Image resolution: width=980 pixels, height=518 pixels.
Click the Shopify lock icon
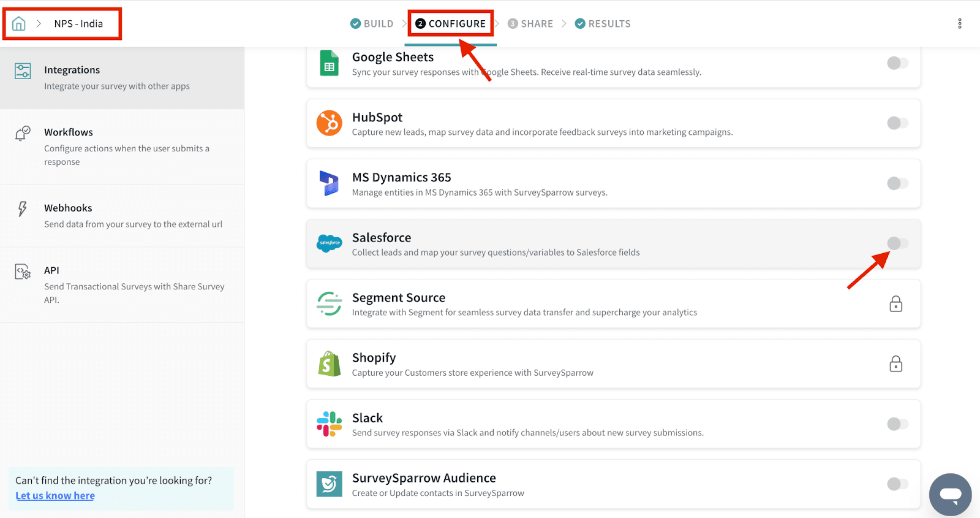point(895,364)
